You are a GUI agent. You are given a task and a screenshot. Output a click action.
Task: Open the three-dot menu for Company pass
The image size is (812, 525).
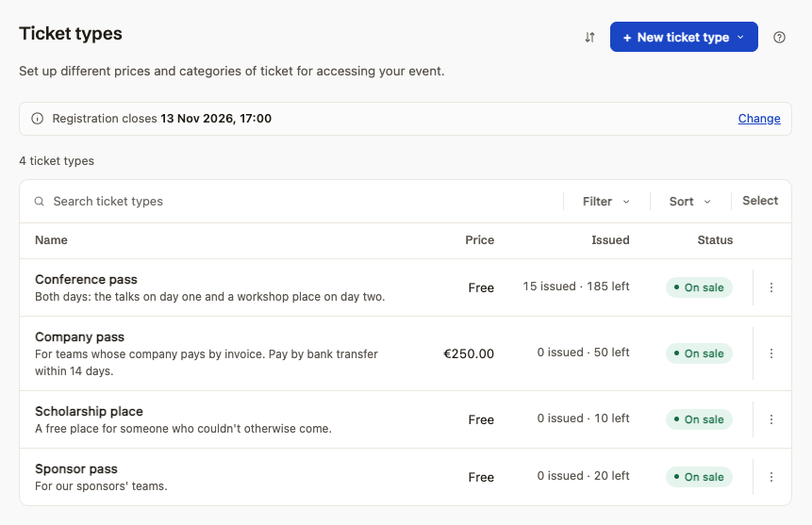[x=771, y=353]
